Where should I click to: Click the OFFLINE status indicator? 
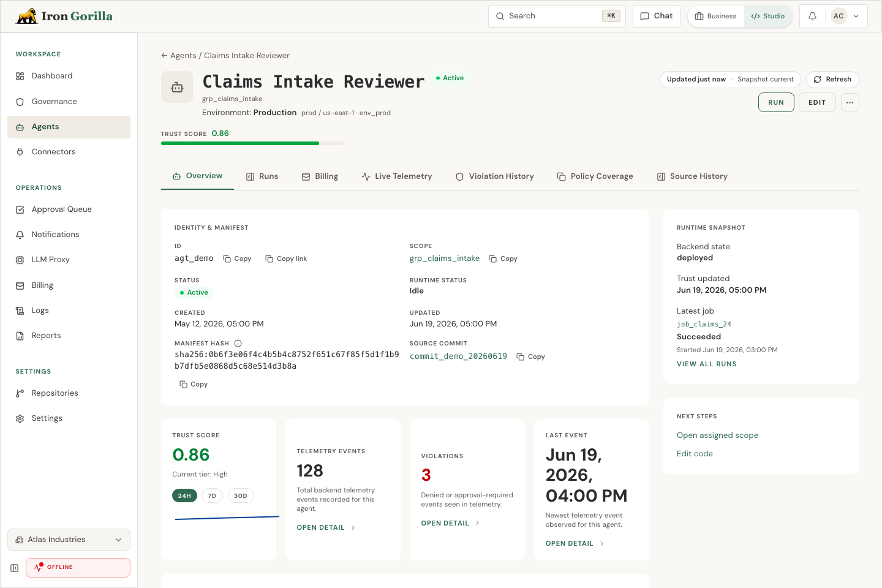pyautogui.click(x=78, y=568)
